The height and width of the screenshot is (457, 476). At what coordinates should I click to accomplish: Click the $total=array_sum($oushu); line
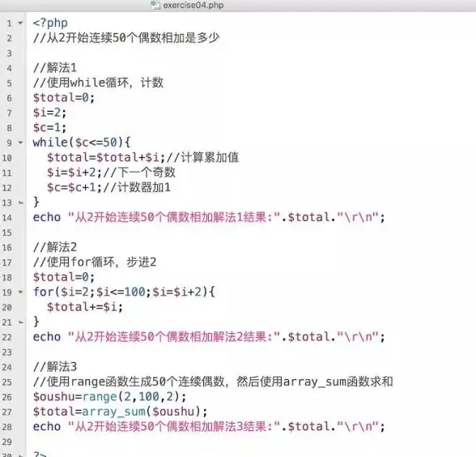coord(120,412)
